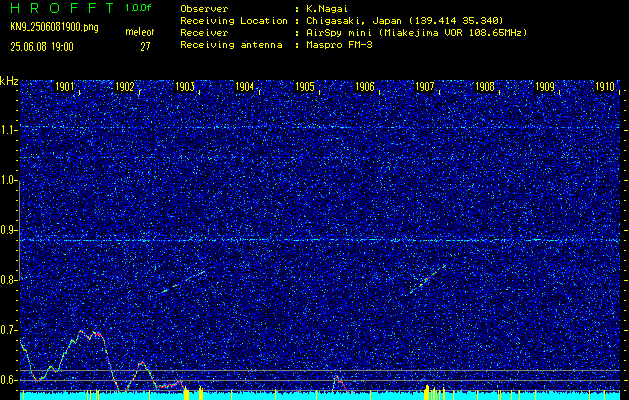Screen dimensions: 629x400
Task: Click the 1.0 frequency axis label
Action: pyautogui.click(x=8, y=180)
